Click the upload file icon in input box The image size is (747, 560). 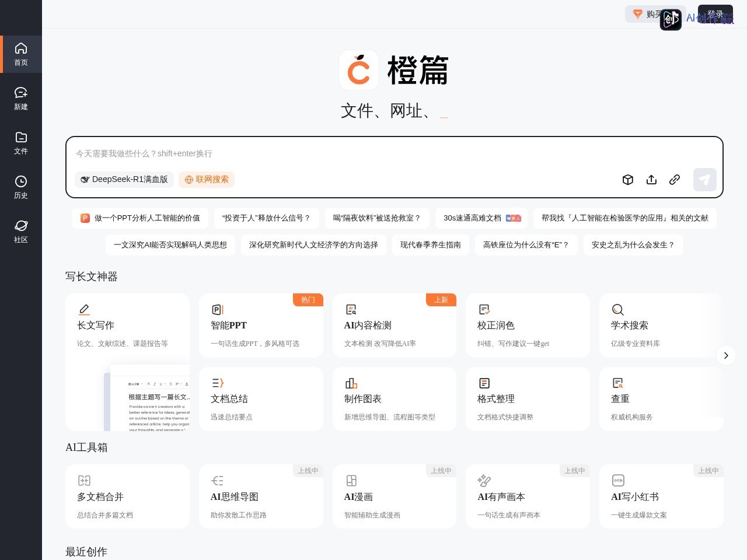pyautogui.click(x=651, y=180)
